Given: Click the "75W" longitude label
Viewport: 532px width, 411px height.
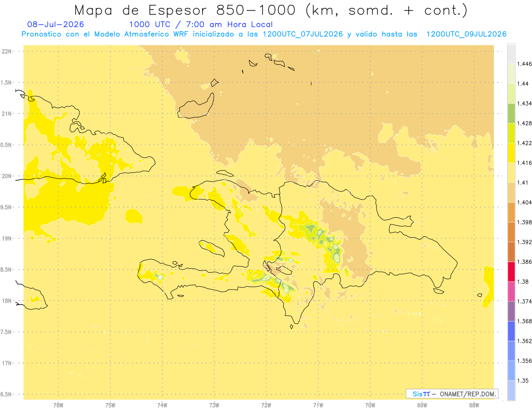Looking at the screenshot, I should click(110, 405).
